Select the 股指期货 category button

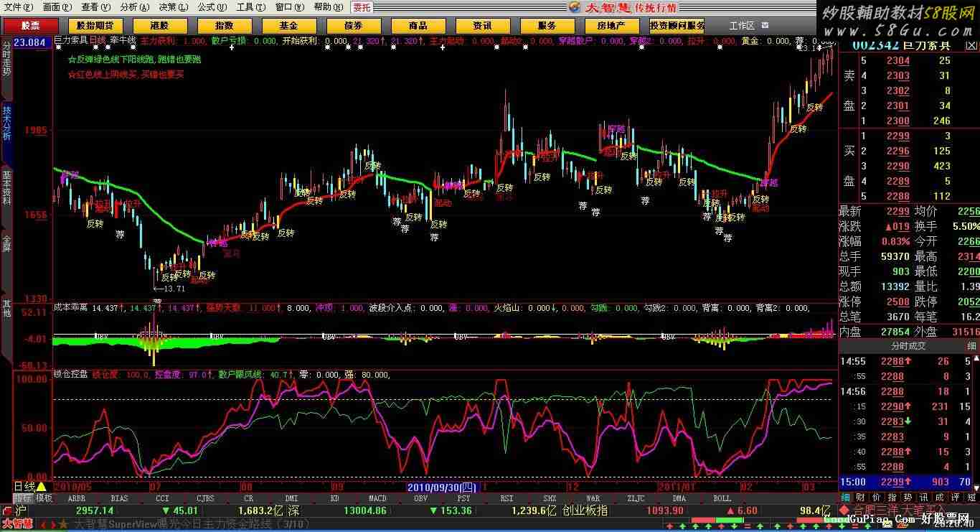click(95, 25)
